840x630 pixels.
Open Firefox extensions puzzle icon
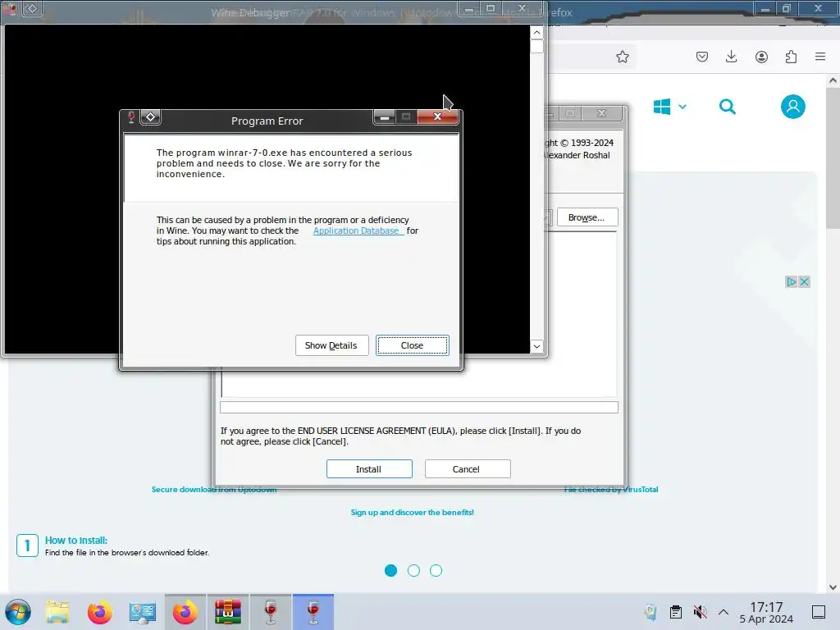point(791,57)
